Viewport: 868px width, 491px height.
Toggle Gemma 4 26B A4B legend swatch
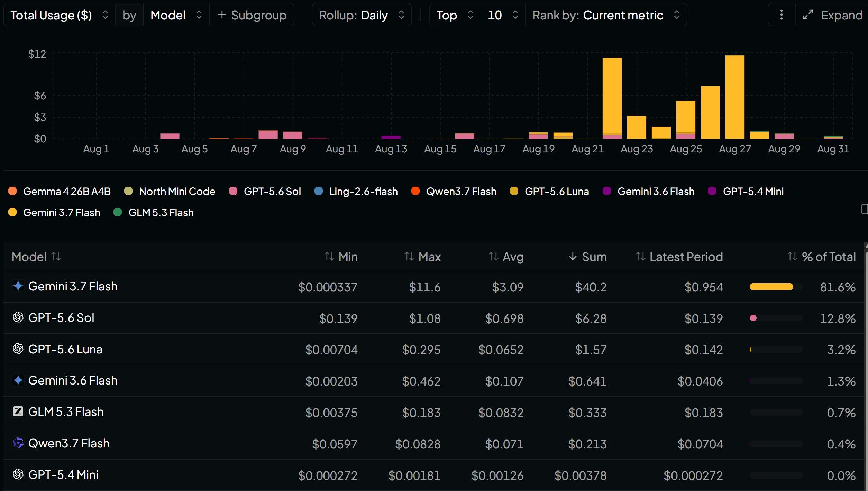point(12,191)
